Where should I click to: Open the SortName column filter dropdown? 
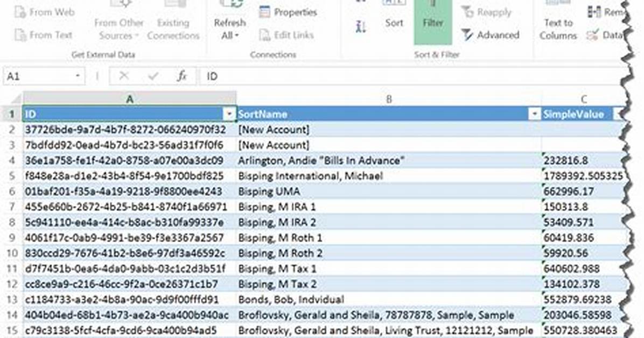pos(534,114)
